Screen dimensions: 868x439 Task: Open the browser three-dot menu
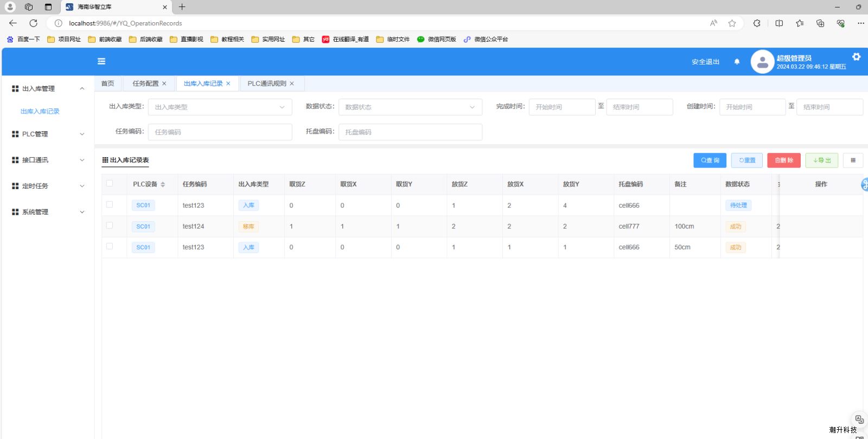pyautogui.click(x=860, y=23)
